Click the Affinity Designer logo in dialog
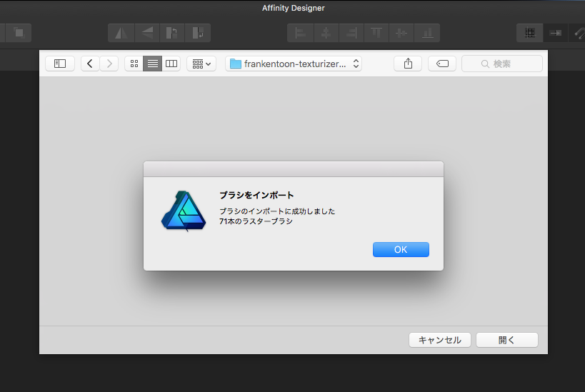The height and width of the screenshot is (392, 585). [x=184, y=211]
